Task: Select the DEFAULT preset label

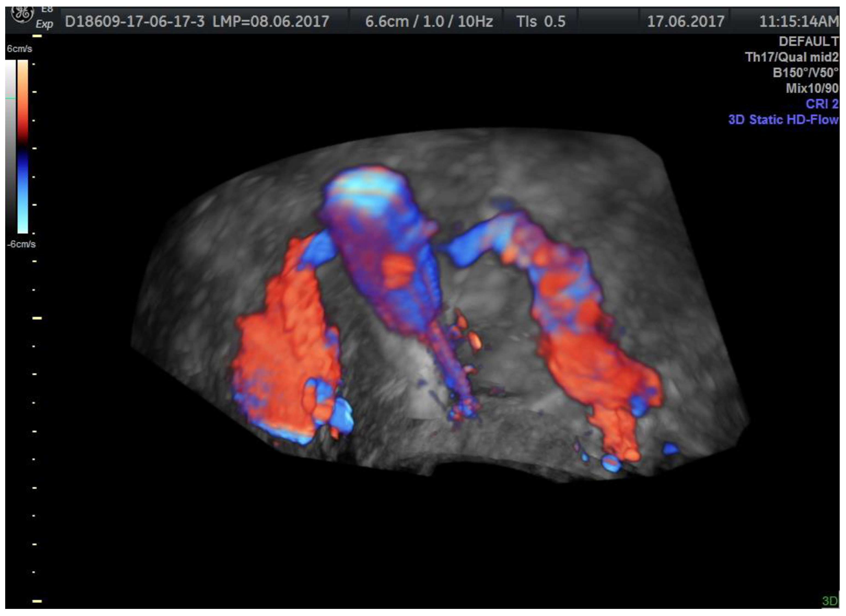Action: coord(808,41)
